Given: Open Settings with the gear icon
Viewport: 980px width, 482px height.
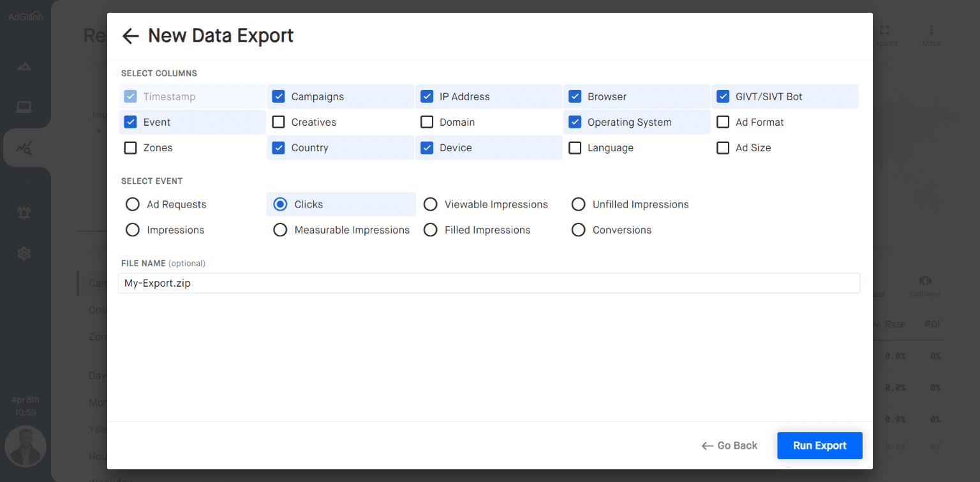Looking at the screenshot, I should pyautogui.click(x=24, y=253).
